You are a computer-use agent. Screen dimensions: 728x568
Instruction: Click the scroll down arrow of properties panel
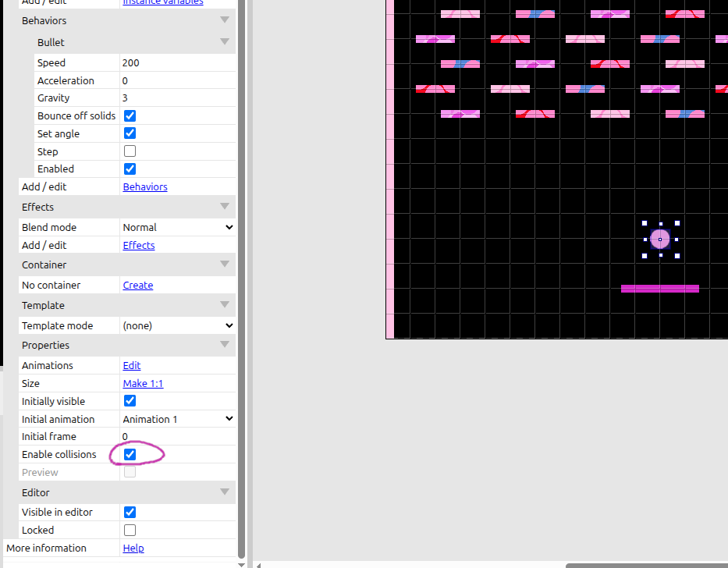pyautogui.click(x=241, y=565)
